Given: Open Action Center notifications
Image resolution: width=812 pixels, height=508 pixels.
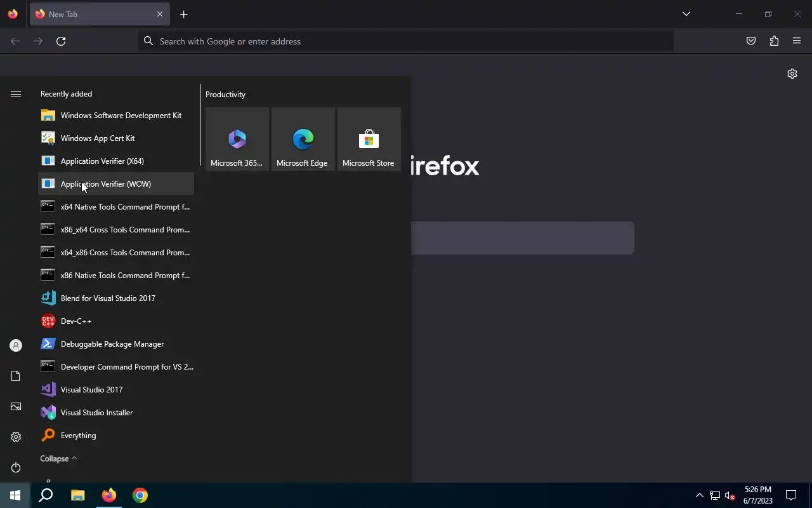Looking at the screenshot, I should click(791, 495).
